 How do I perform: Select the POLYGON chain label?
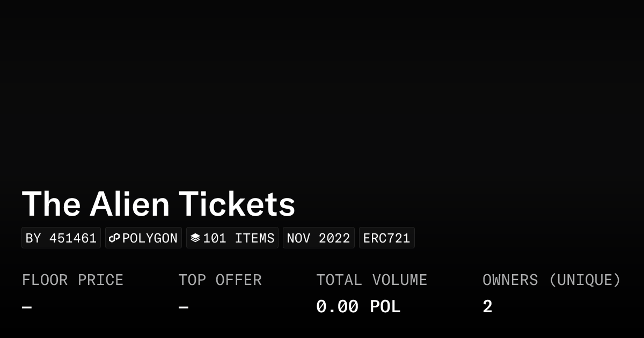click(150, 238)
